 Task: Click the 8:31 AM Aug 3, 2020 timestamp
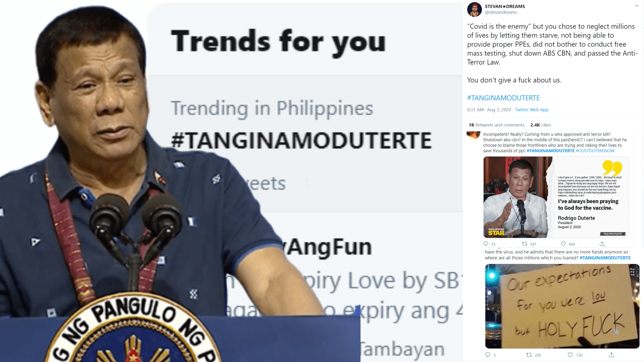click(489, 109)
